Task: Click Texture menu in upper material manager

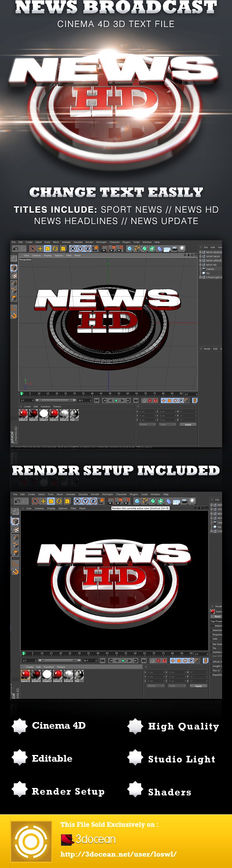Action: (x=57, y=406)
